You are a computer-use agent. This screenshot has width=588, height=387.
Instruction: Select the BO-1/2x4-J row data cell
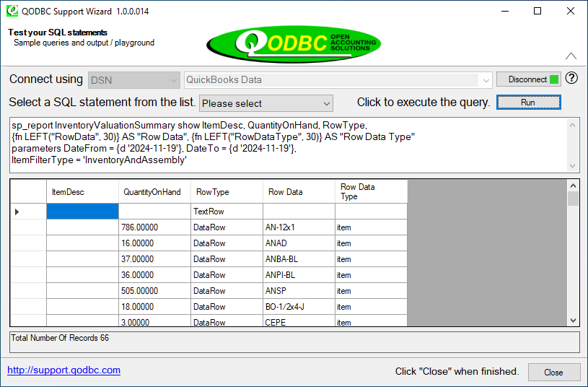click(299, 307)
